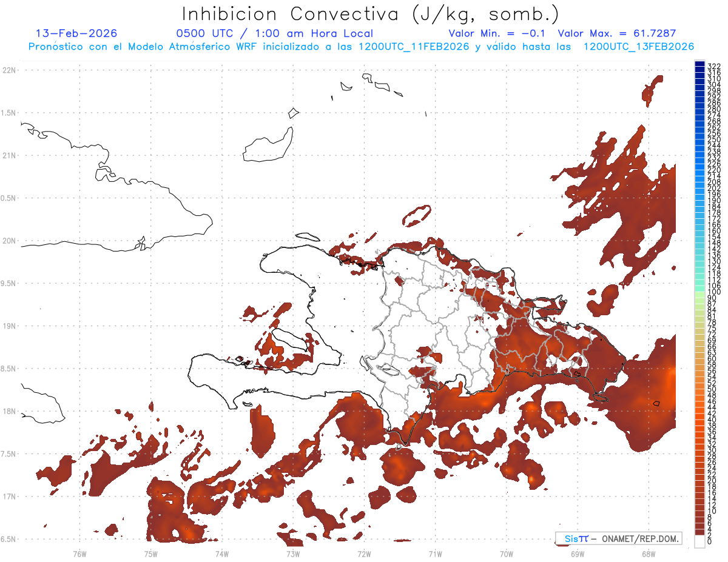Click the '74W' longitude label
The image size is (728, 562).
pos(221,554)
